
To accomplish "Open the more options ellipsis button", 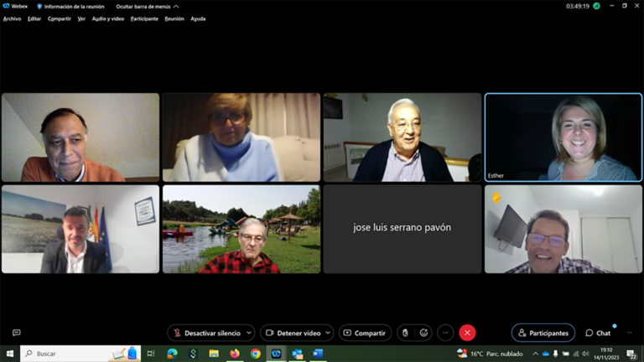I will (x=445, y=333).
